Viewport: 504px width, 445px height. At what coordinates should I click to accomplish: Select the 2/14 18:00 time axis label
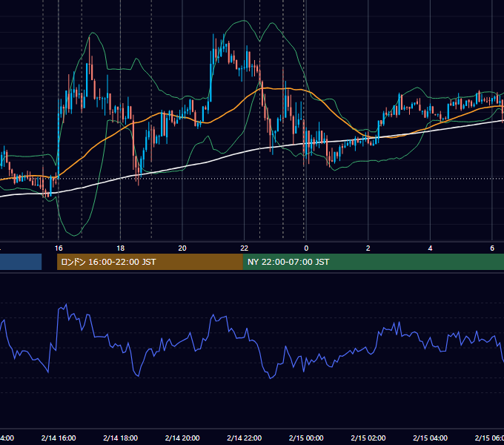tap(121, 438)
